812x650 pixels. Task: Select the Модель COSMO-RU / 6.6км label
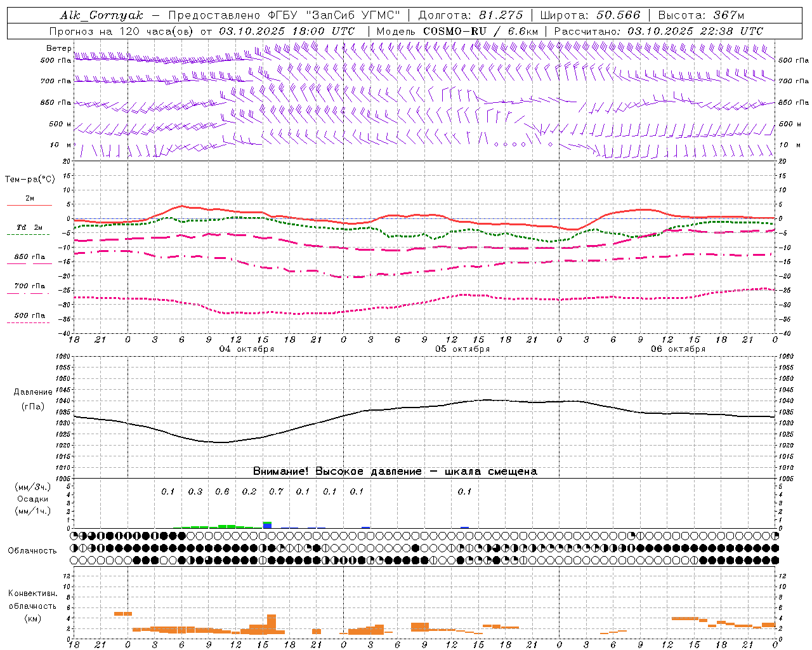click(x=457, y=31)
